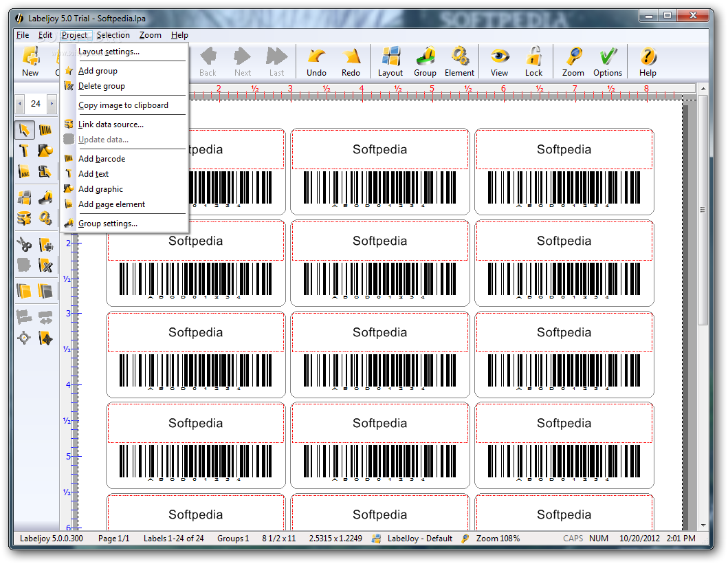The width and height of the screenshot is (728, 564).
Task: Open the Edit menu
Action: tap(45, 35)
